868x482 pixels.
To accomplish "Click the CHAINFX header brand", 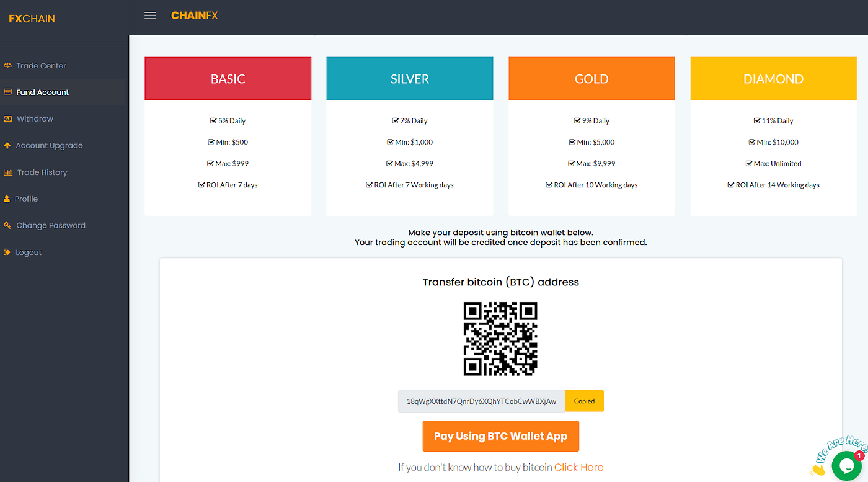I will pyautogui.click(x=194, y=16).
